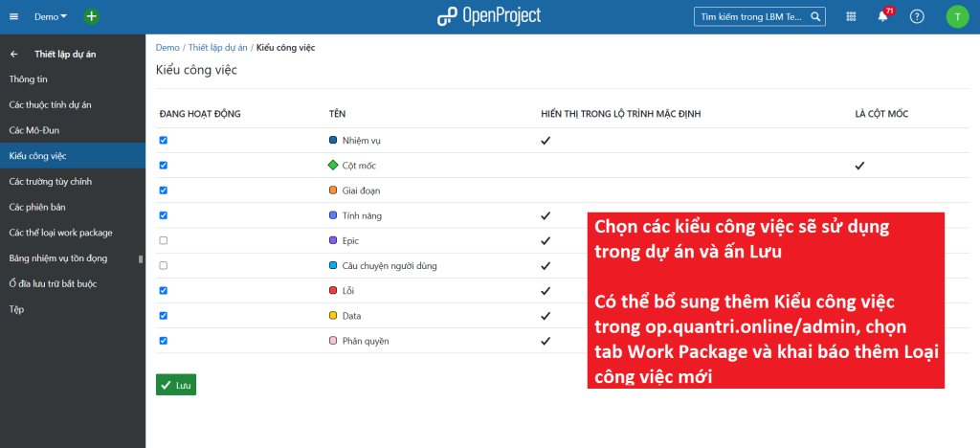980x448 pixels.
Task: Enable the Câu chuyện người dùng checkbox
Action: click(x=164, y=265)
